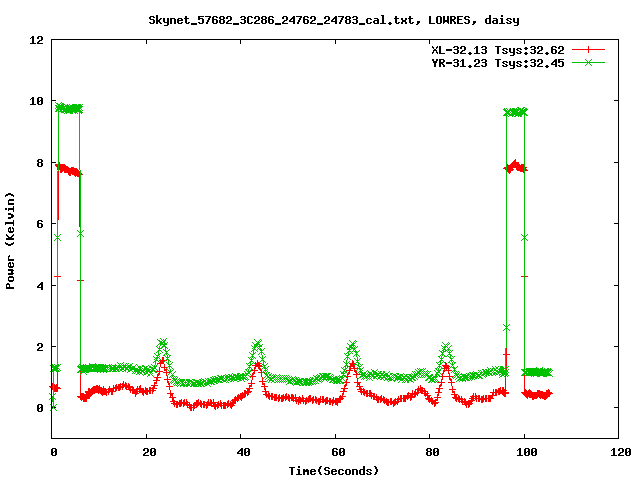Click the Power (Kelvin) y-axis label
Screen dimensions: 640x480
click(10, 241)
